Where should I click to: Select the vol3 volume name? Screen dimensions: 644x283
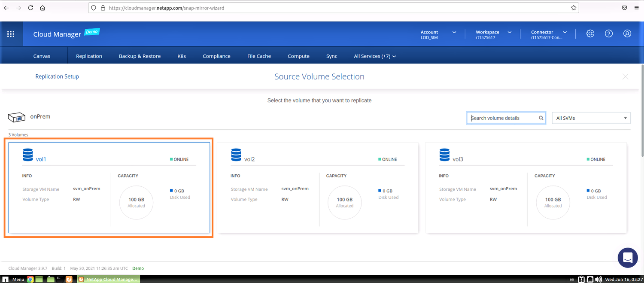458,159
